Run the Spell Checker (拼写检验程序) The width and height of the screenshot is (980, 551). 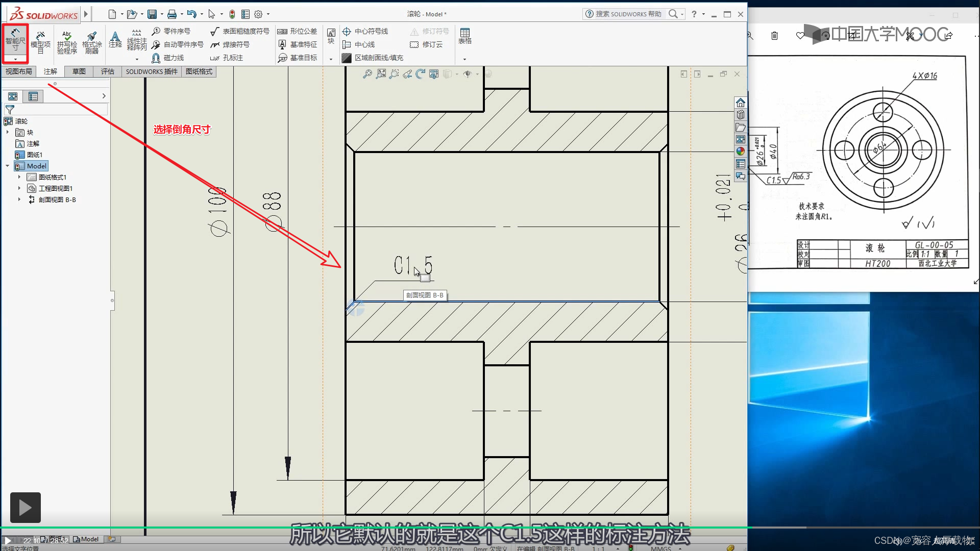(67, 42)
